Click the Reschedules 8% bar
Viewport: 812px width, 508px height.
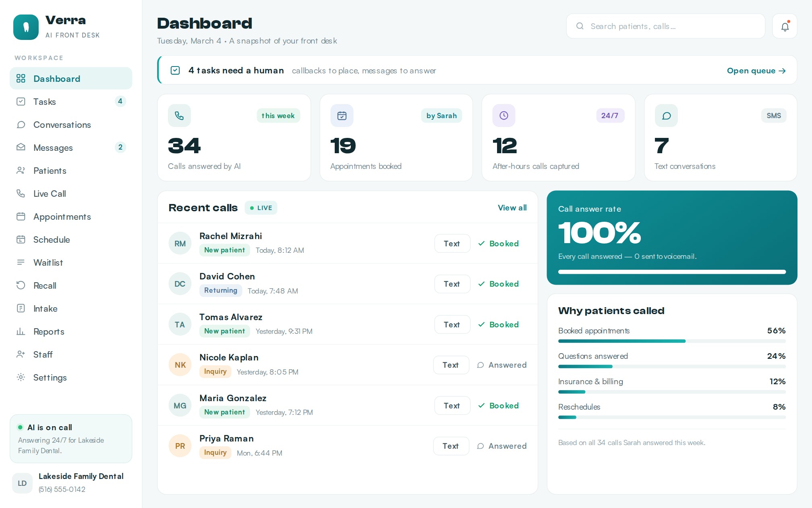[x=672, y=417]
